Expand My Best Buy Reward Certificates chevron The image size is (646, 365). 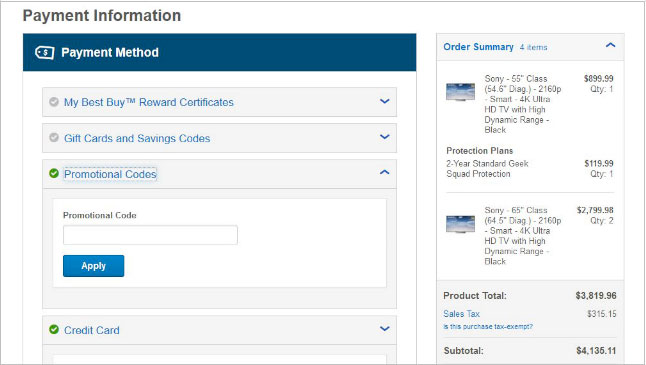[x=384, y=101]
